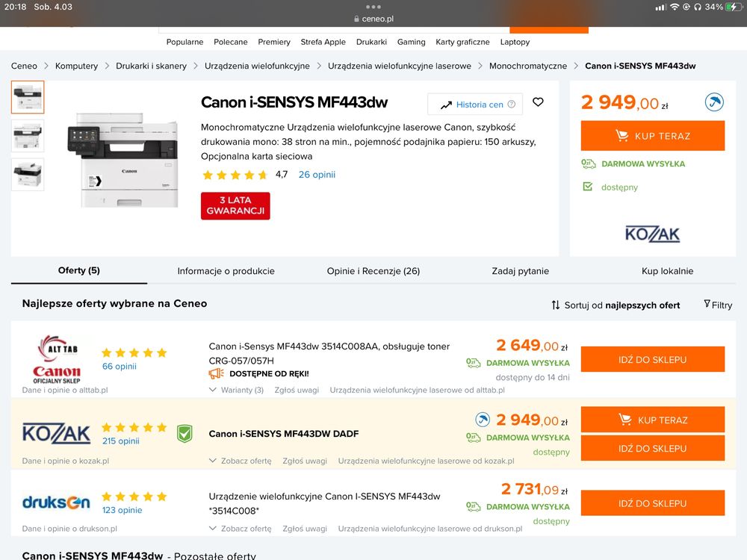Click the five-star rating of the alttab shop

tap(134, 352)
